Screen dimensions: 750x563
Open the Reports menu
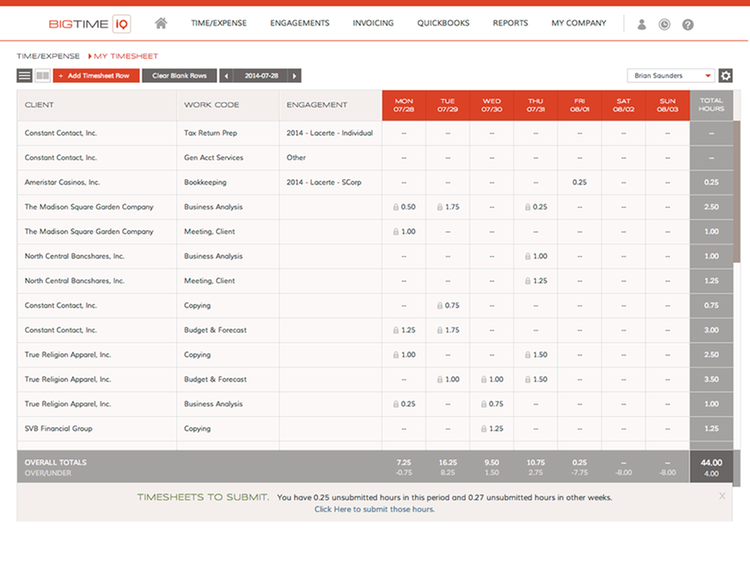coord(510,23)
